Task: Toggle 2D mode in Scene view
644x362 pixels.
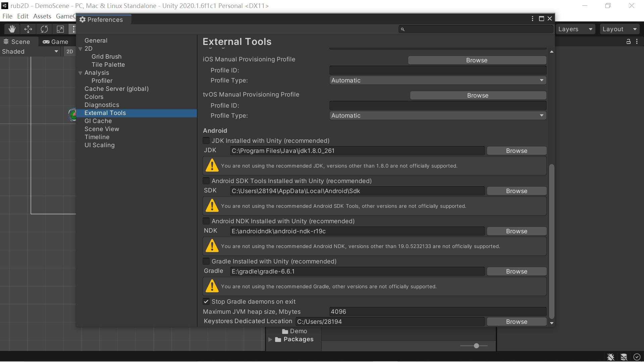Action: pyautogui.click(x=69, y=51)
